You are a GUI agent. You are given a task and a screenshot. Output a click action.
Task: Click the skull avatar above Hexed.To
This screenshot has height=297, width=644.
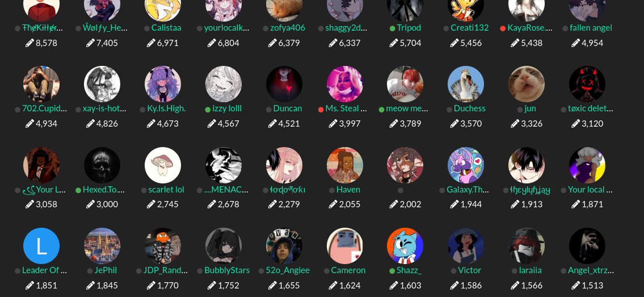(x=102, y=165)
